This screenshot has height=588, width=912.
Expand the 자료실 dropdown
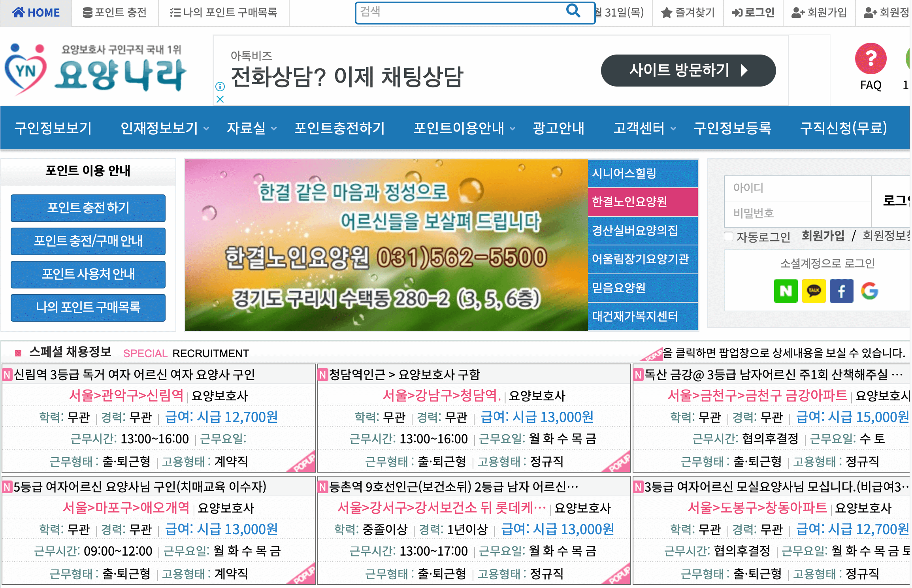pos(274,128)
